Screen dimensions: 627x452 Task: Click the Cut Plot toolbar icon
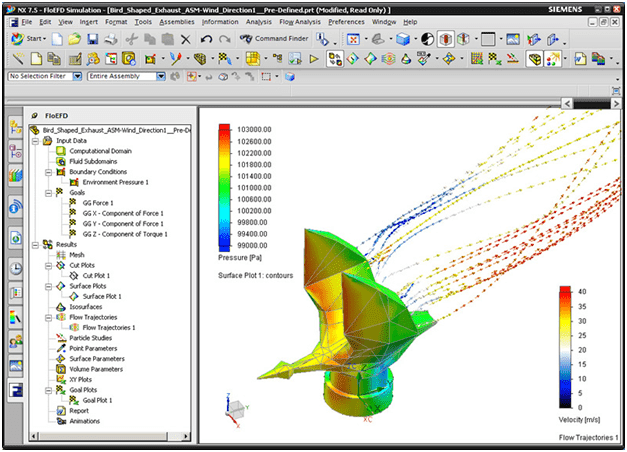pos(352,59)
